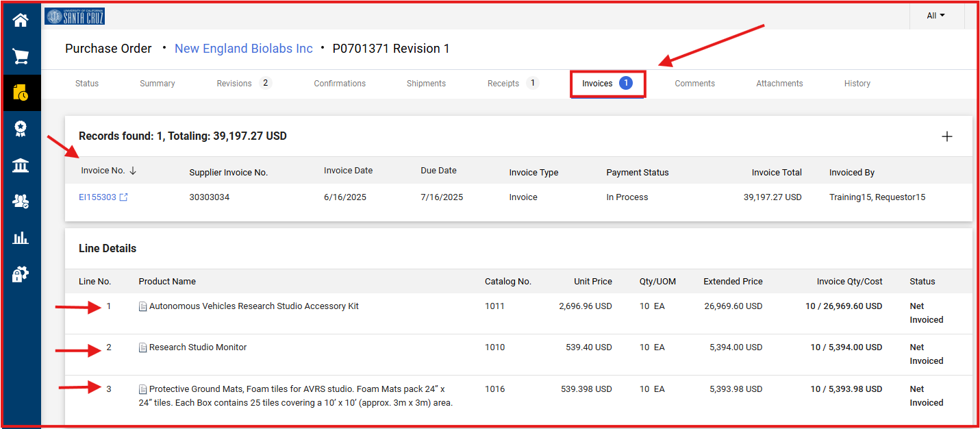Screen dimensions: 980x429
Task: Sort by Invoice No. column arrow
Action: click(133, 171)
